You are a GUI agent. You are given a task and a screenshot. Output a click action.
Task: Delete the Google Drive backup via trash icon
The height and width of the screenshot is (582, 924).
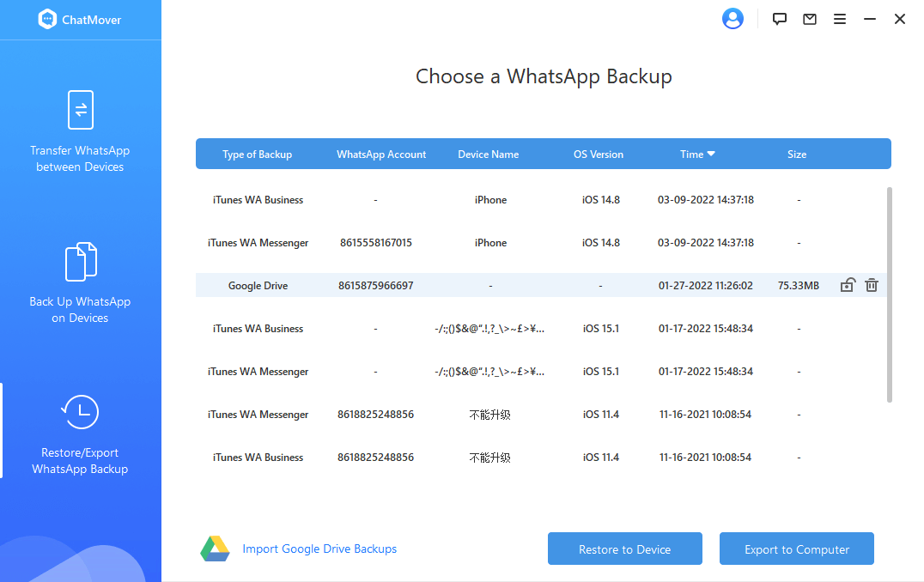pyautogui.click(x=872, y=285)
